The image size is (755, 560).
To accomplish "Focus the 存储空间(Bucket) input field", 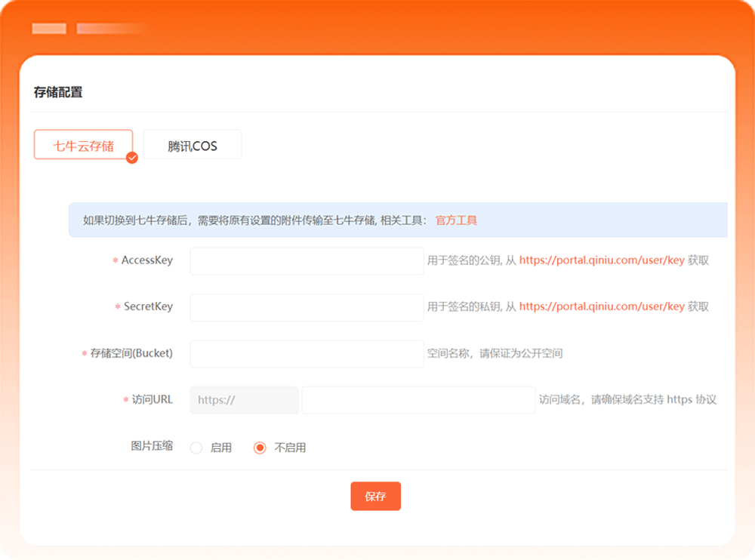I will point(307,353).
